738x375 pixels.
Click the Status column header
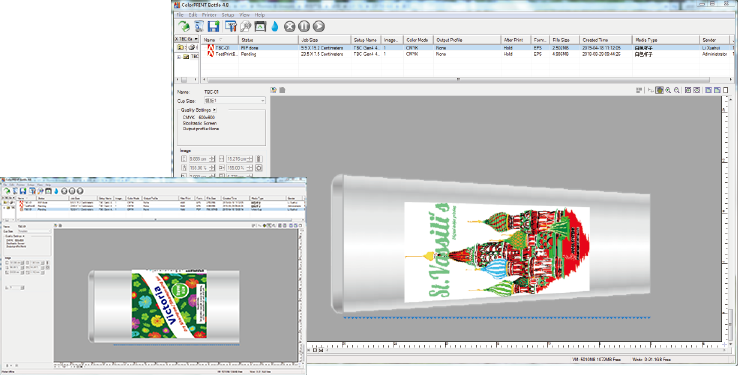pyautogui.click(x=268, y=40)
